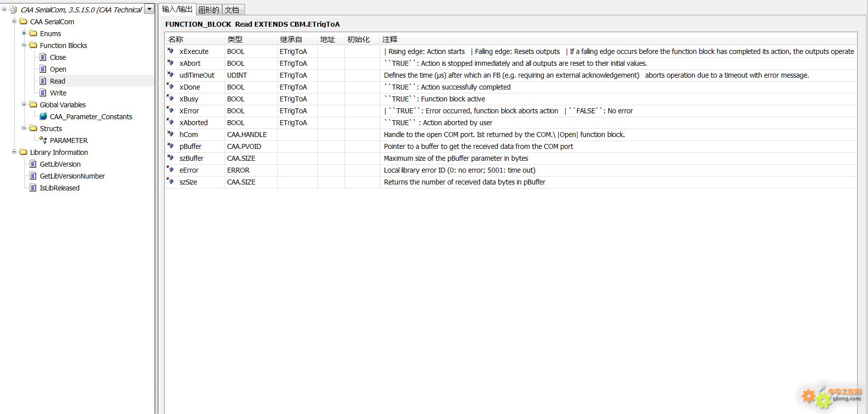Click the Global Variables folder icon
The image size is (868, 414).
click(x=33, y=104)
